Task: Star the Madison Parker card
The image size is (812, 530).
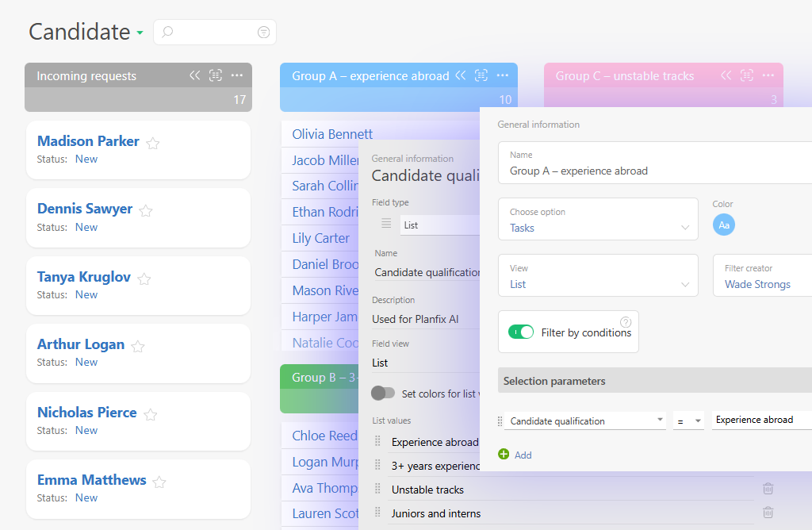Action: [x=152, y=143]
